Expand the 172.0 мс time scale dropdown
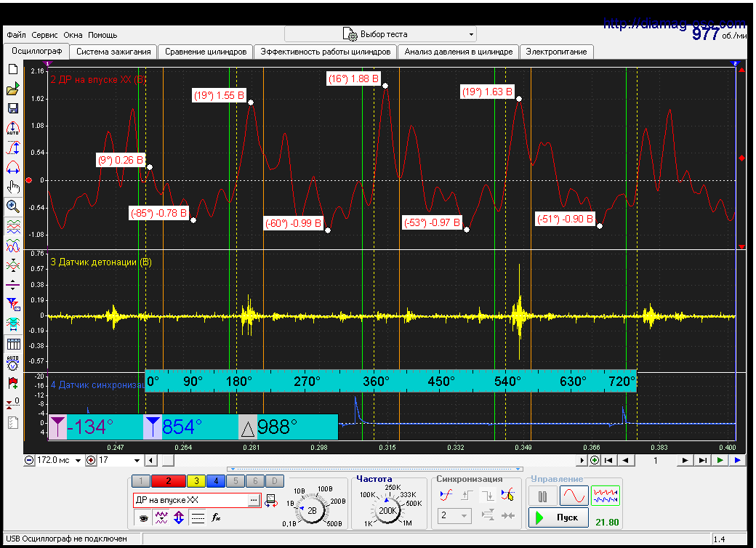The width and height of the screenshot is (756, 548). (x=78, y=460)
